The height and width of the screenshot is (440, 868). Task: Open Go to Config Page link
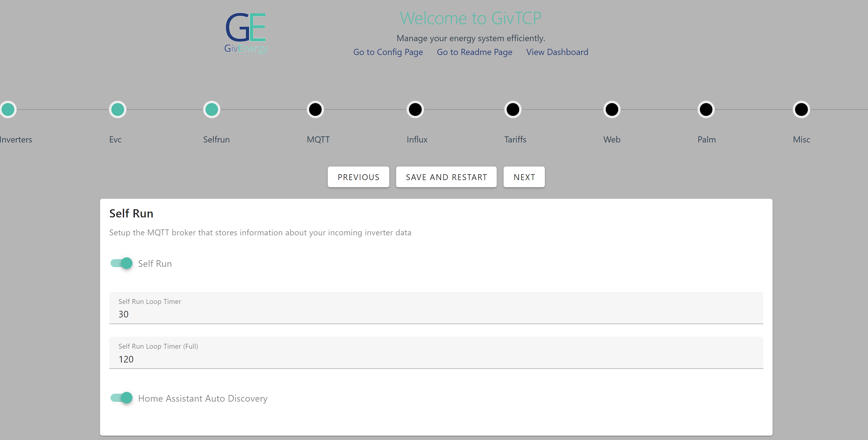[x=388, y=52]
